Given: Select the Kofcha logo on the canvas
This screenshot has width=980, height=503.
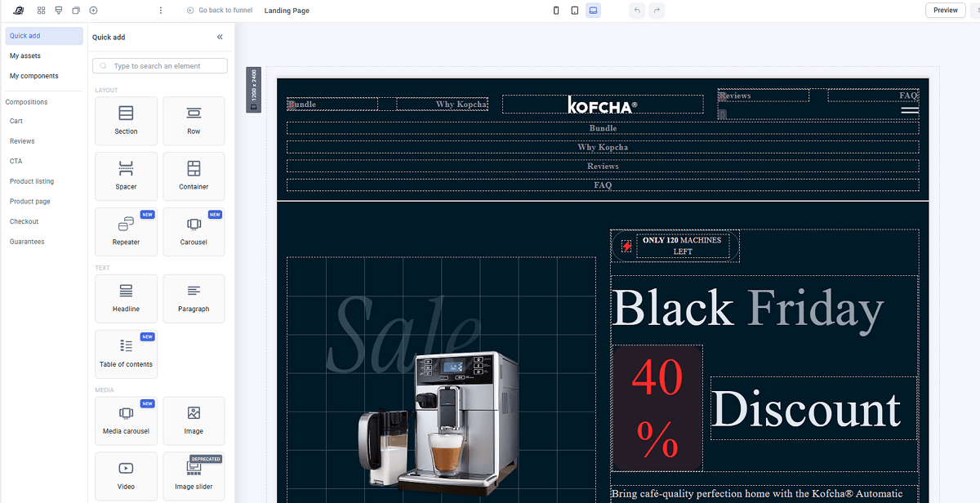Looking at the screenshot, I should [603, 105].
